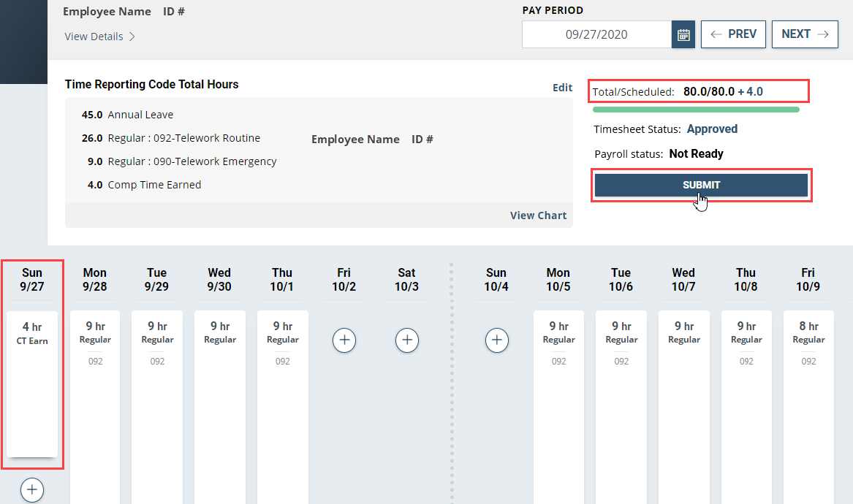Open View Chart for reported hours
The height and width of the screenshot is (504, 853).
click(538, 215)
